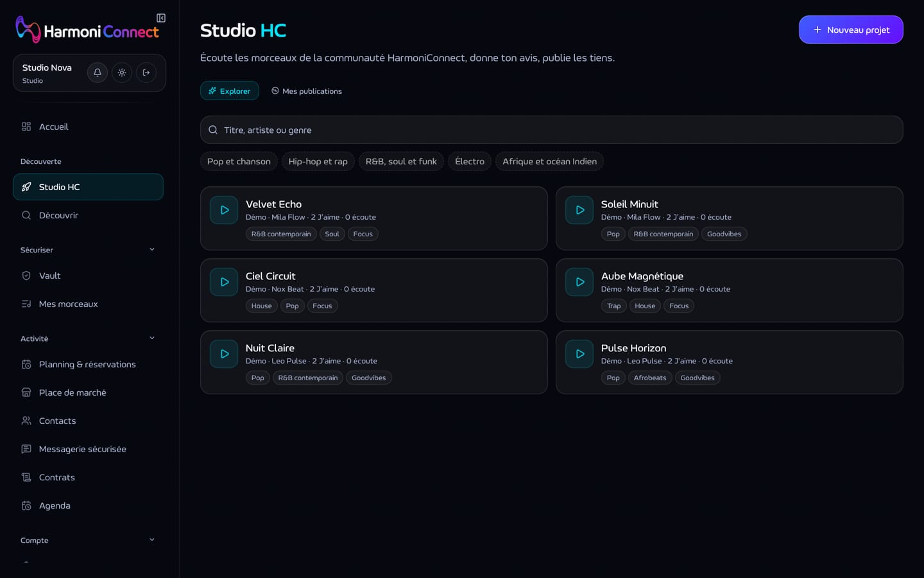Play the Pulse Horizon track
This screenshot has height=578, width=924.
pyautogui.click(x=579, y=354)
